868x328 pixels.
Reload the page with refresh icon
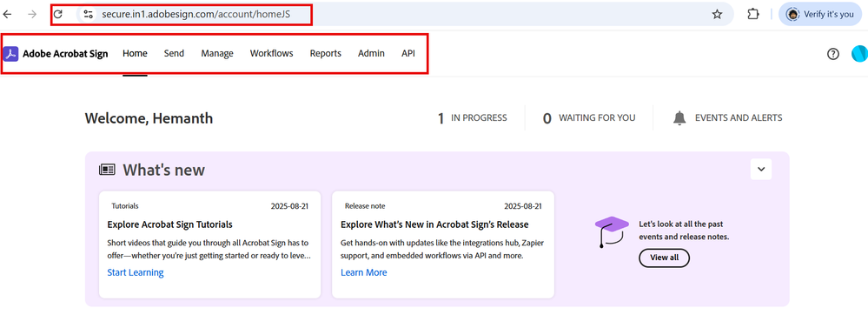(x=57, y=15)
